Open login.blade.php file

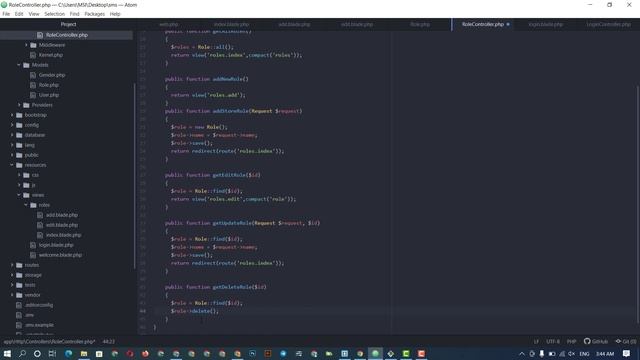coord(56,245)
